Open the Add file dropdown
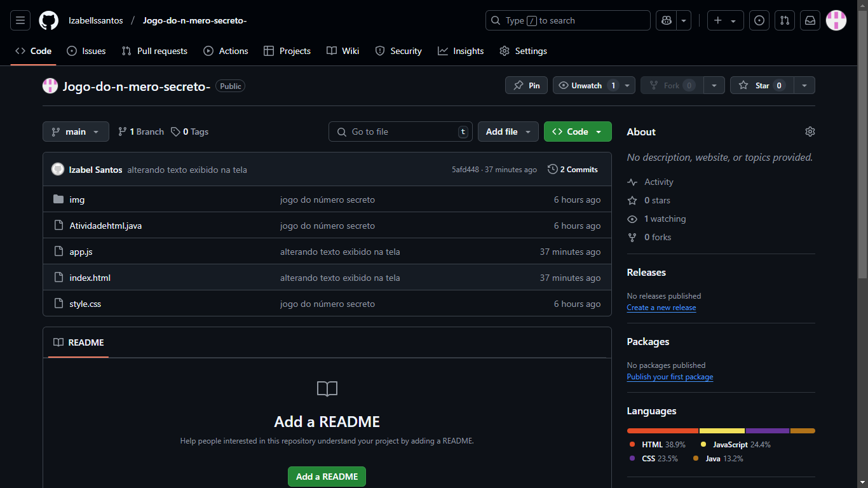Viewport: 868px width, 488px height. pyautogui.click(x=508, y=132)
